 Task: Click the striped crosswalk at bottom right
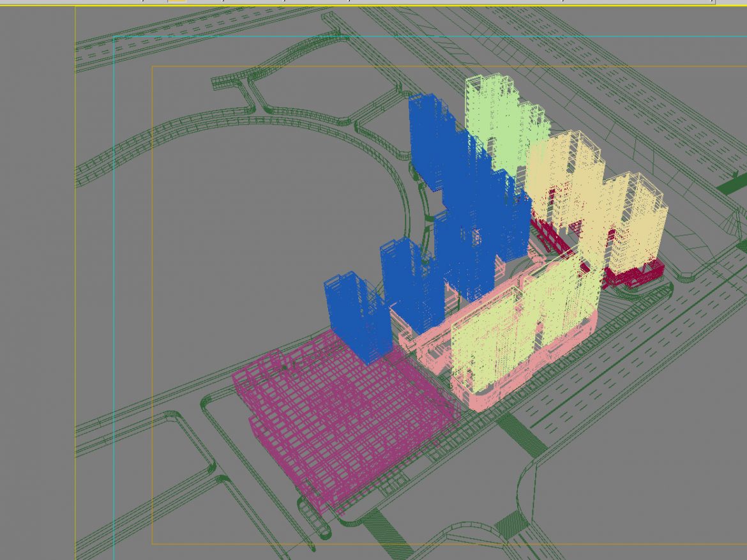pos(512,524)
